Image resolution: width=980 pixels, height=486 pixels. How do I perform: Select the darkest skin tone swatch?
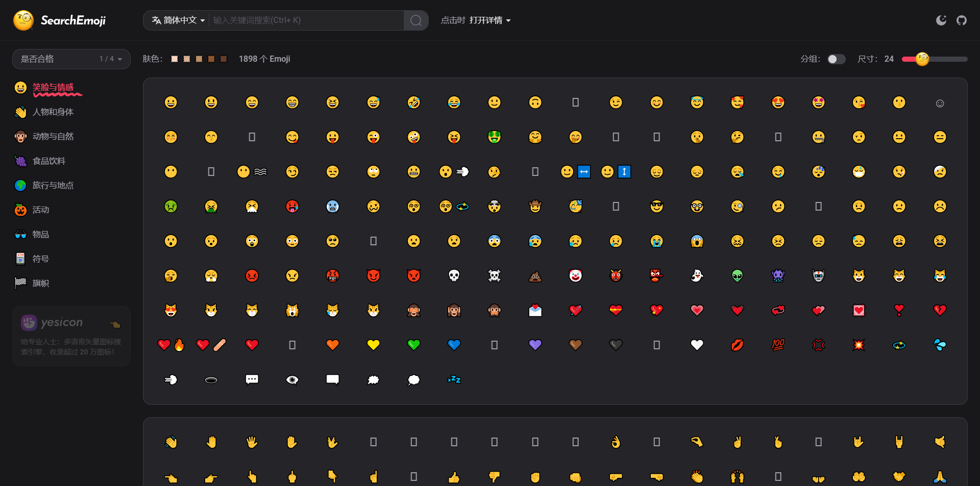[x=223, y=59]
